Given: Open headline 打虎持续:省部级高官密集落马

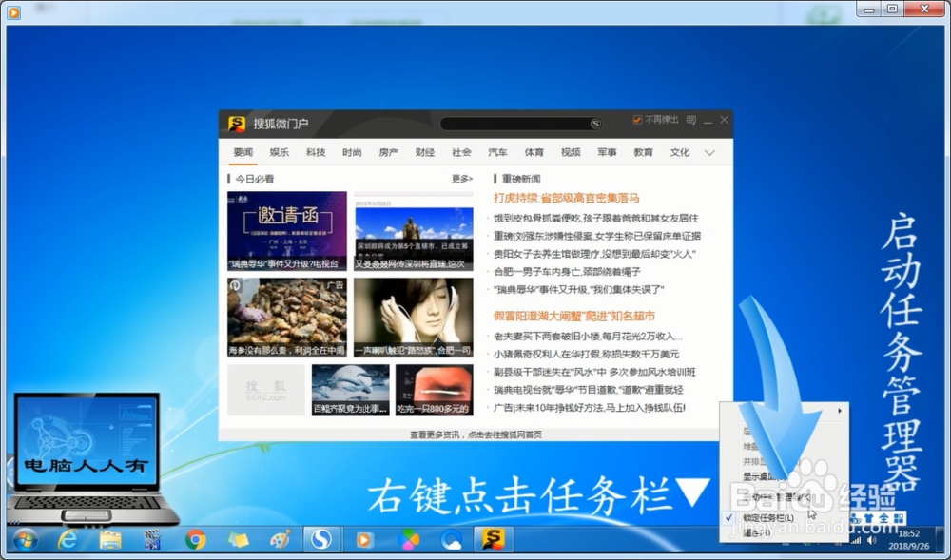Looking at the screenshot, I should click(567, 198).
